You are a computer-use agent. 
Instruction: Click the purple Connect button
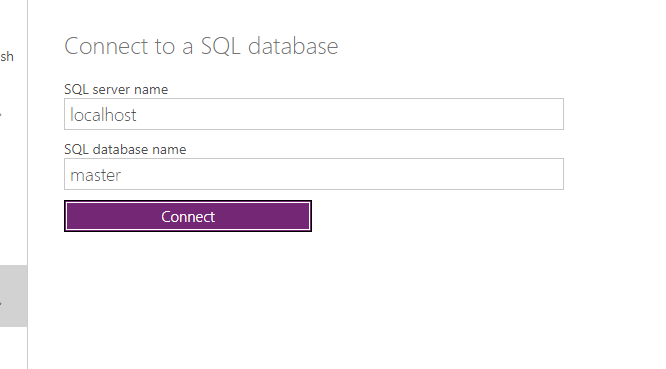point(188,216)
